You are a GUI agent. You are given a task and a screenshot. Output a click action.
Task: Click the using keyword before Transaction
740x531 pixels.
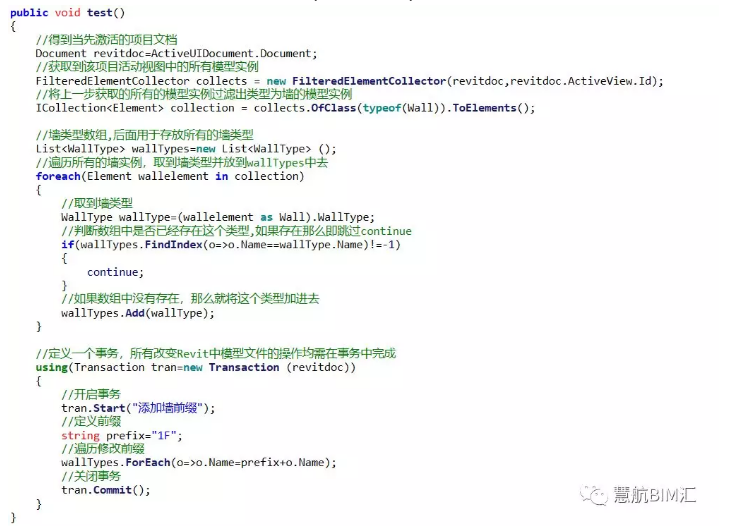[x=52, y=367]
